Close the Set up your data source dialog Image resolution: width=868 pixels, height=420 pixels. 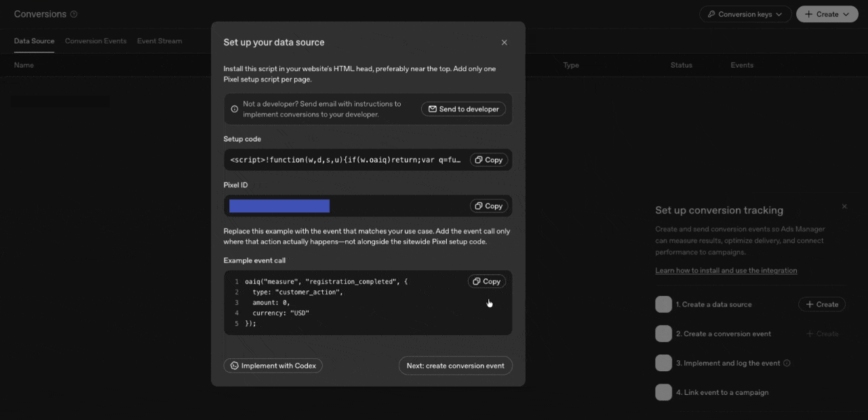[x=504, y=42]
